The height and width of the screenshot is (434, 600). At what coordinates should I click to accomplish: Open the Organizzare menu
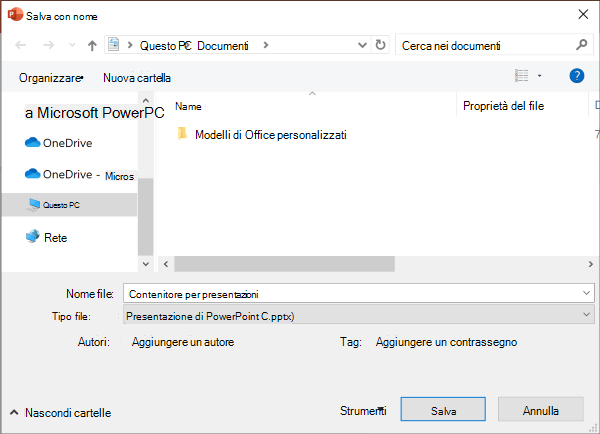pyautogui.click(x=51, y=78)
